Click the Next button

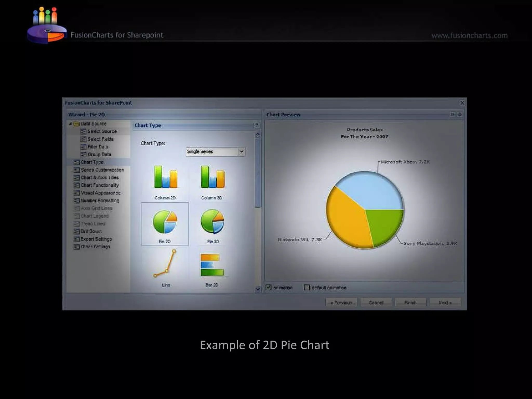(x=445, y=303)
